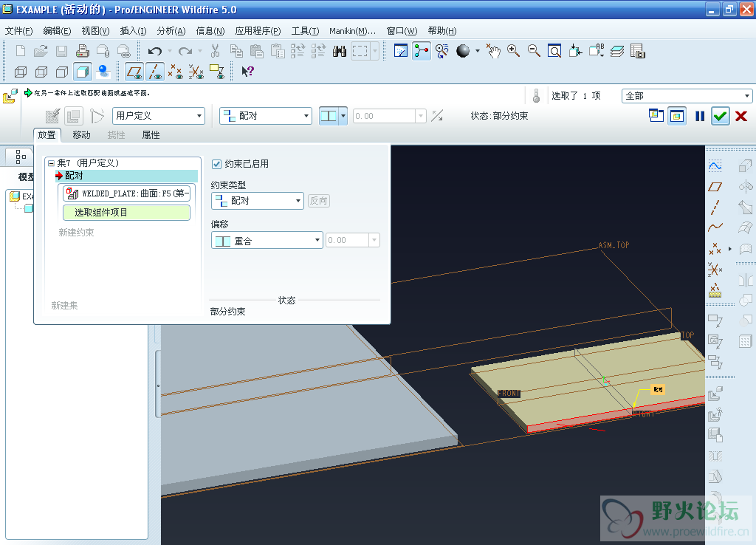Click the zoom out magnifier icon
Screen dimensions: 756x545
533,51
